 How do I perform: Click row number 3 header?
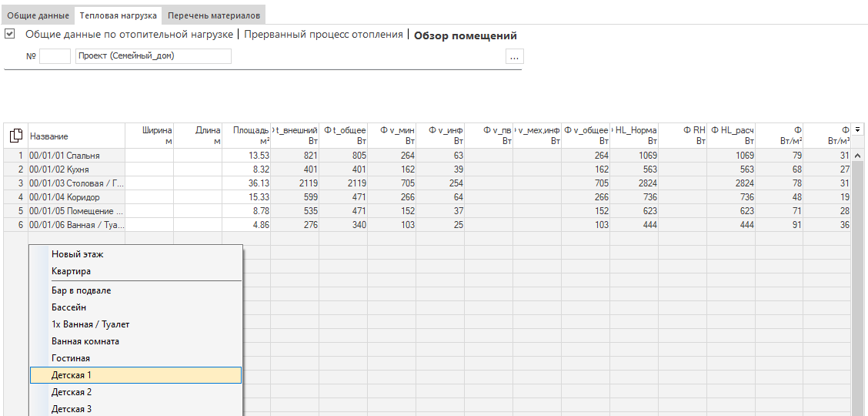[15, 183]
